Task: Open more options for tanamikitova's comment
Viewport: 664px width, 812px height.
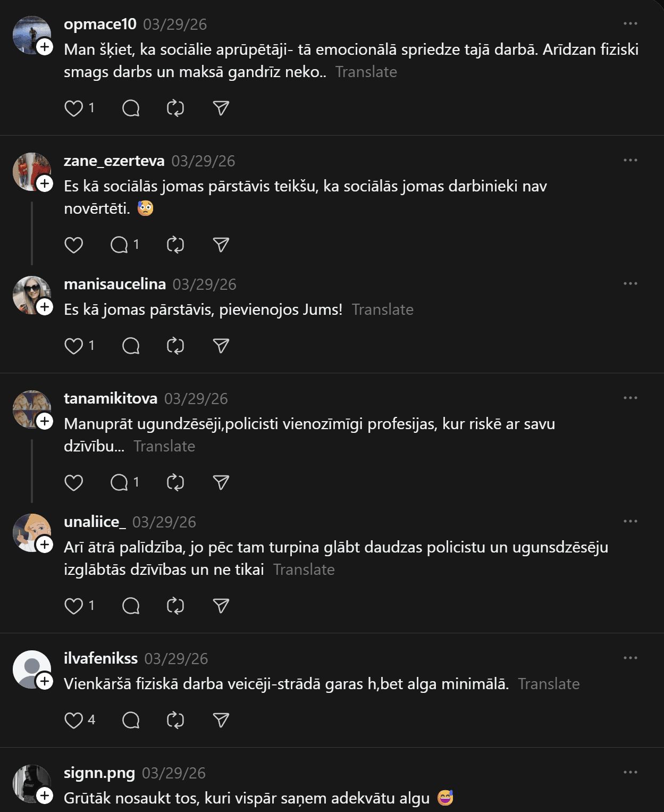Action: 630,398
